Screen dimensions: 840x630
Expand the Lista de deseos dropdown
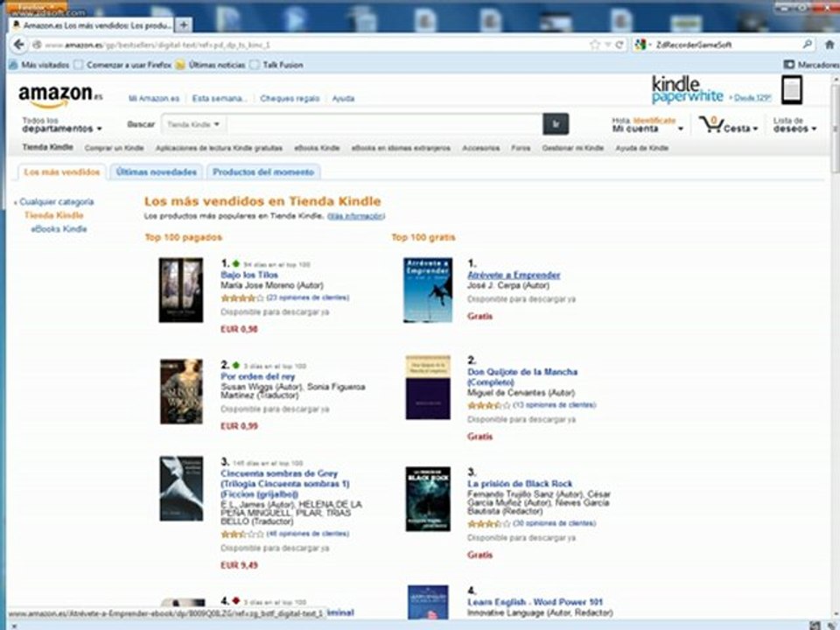pyautogui.click(x=794, y=125)
